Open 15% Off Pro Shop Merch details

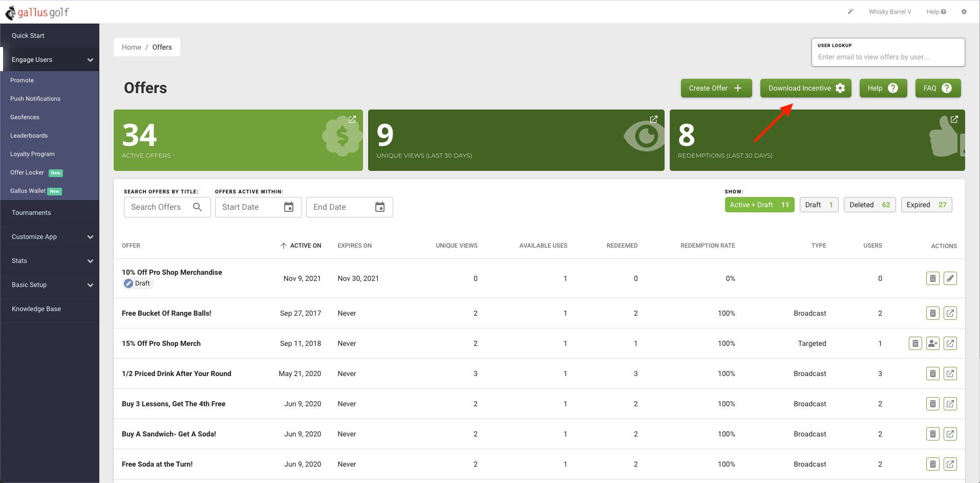(x=950, y=343)
